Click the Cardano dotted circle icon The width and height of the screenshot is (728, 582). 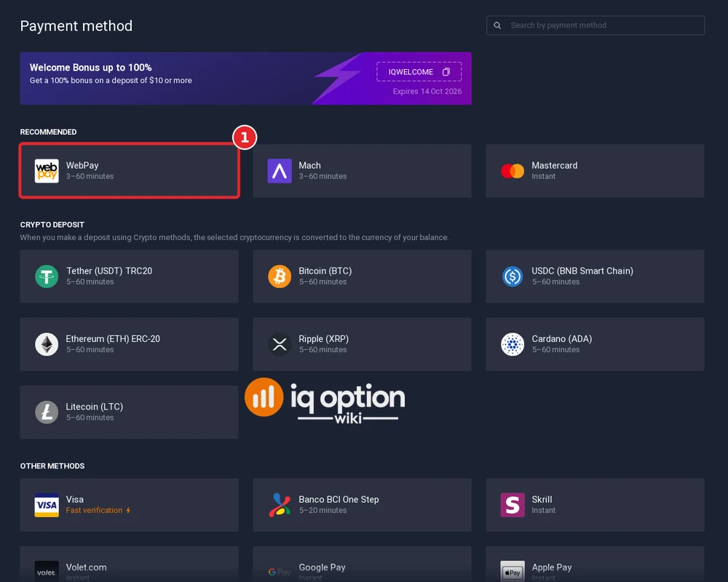tap(513, 344)
